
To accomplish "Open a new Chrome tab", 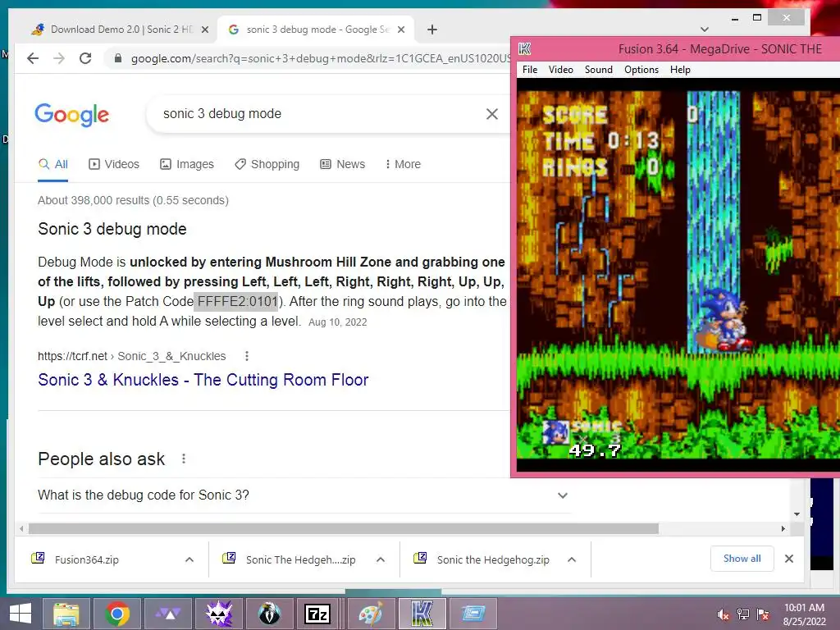I will pyautogui.click(x=432, y=30).
